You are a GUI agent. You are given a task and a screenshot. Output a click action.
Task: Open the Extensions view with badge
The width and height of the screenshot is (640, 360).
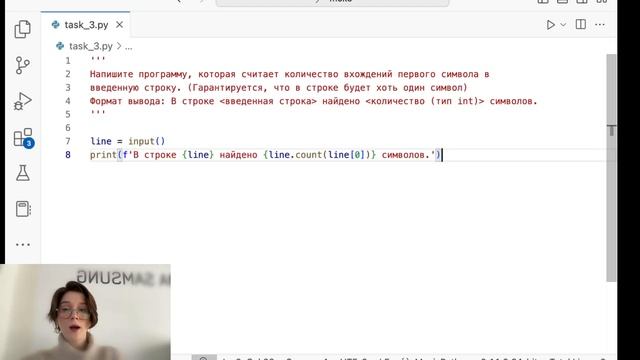tap(24, 138)
